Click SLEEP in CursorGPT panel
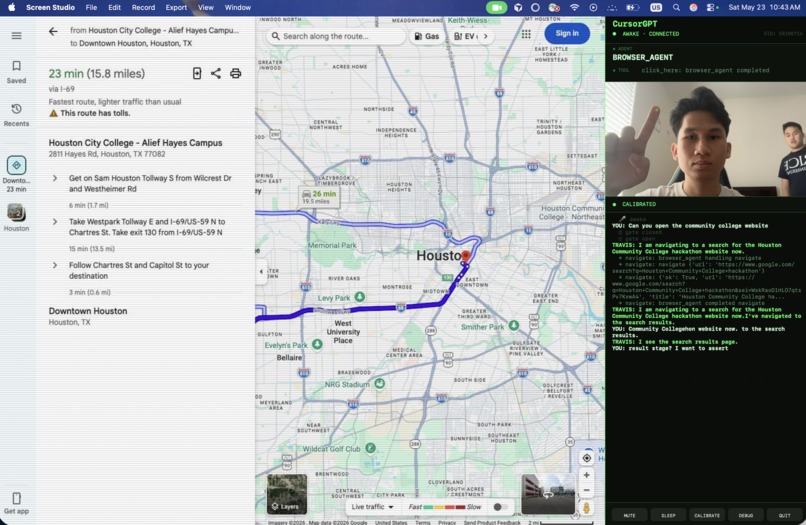The height and width of the screenshot is (525, 806). point(668,515)
